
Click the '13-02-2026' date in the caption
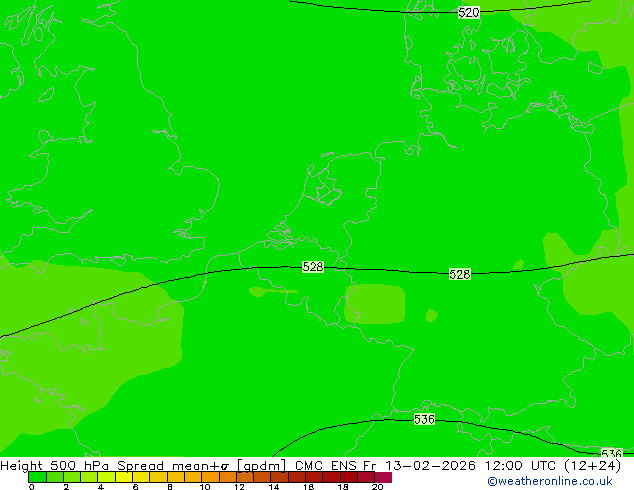pyautogui.click(x=430, y=466)
